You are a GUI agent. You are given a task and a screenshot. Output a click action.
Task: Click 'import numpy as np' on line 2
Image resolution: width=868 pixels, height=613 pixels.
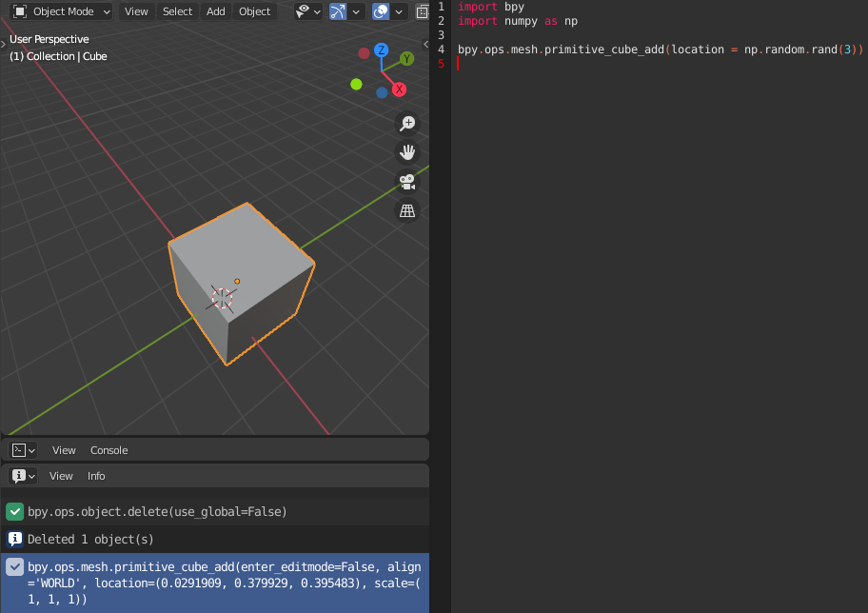click(x=517, y=21)
